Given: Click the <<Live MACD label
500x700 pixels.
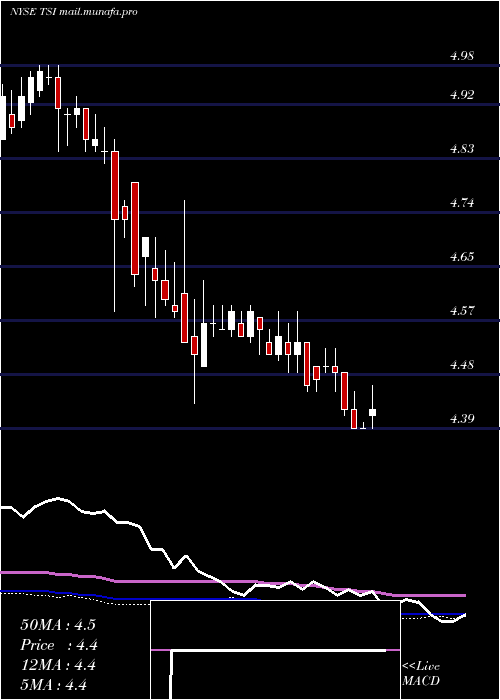Looking at the screenshot, I should point(421,674).
